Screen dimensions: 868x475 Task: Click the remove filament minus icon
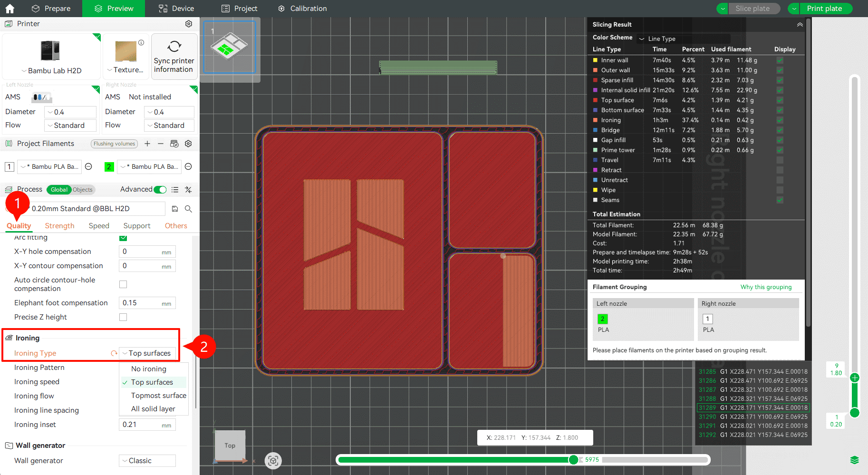(161, 144)
